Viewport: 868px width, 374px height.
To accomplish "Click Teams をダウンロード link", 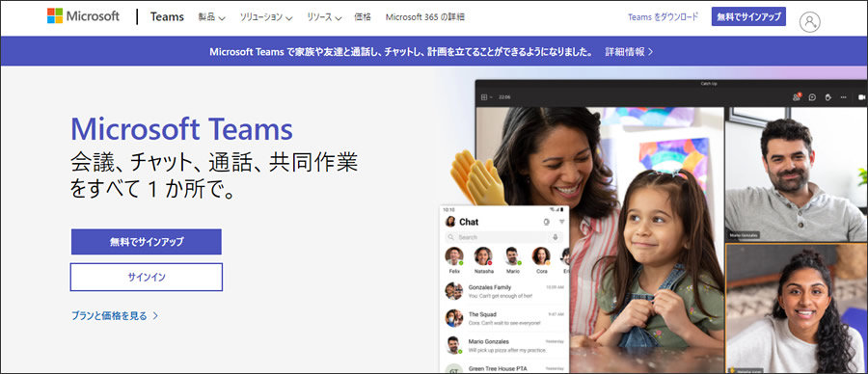I will pyautogui.click(x=663, y=17).
